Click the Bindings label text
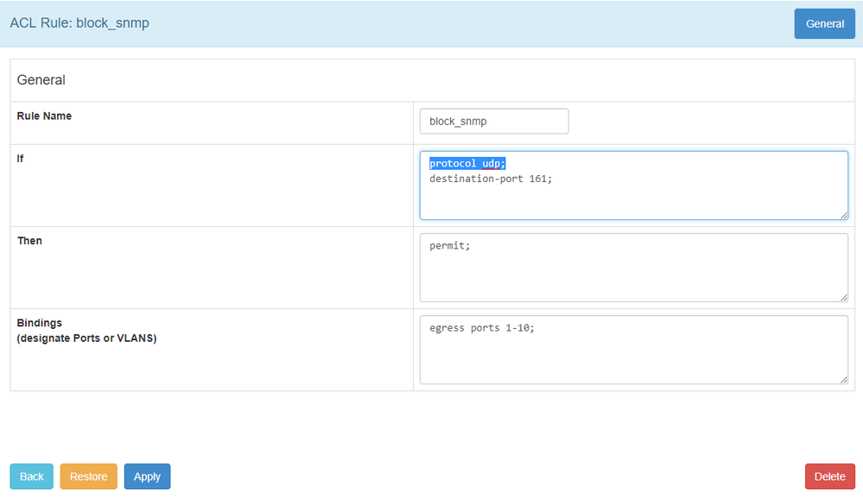The image size is (863, 504). click(40, 323)
